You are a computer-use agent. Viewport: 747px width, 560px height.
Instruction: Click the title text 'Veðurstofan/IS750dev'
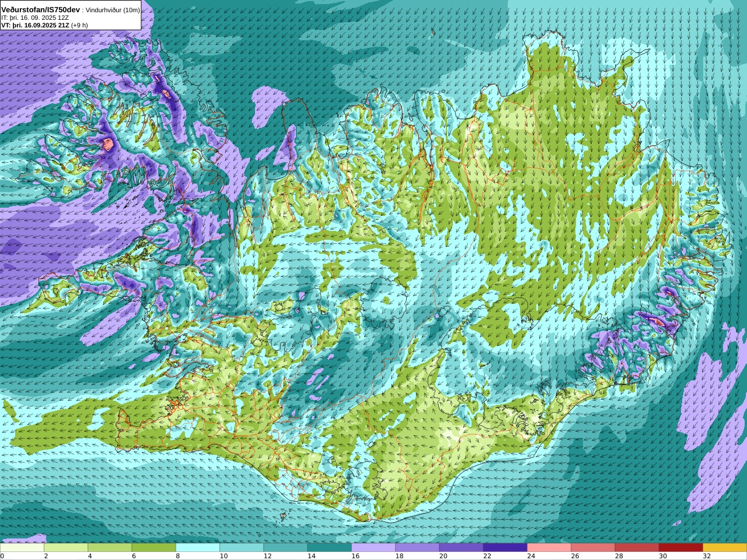coord(40,10)
